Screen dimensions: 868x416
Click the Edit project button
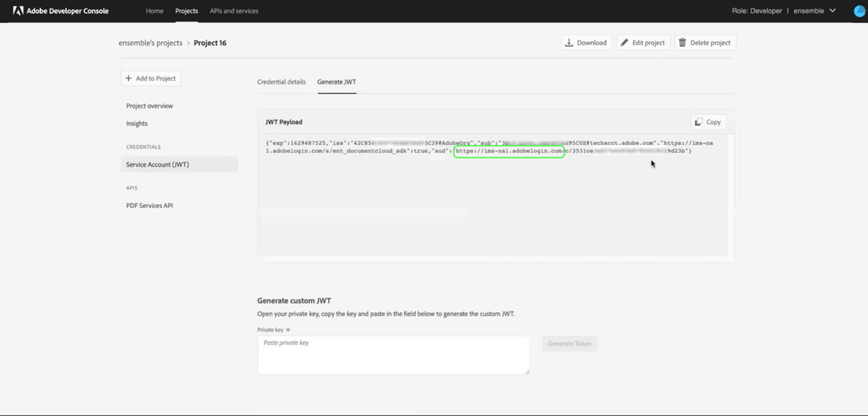point(643,43)
